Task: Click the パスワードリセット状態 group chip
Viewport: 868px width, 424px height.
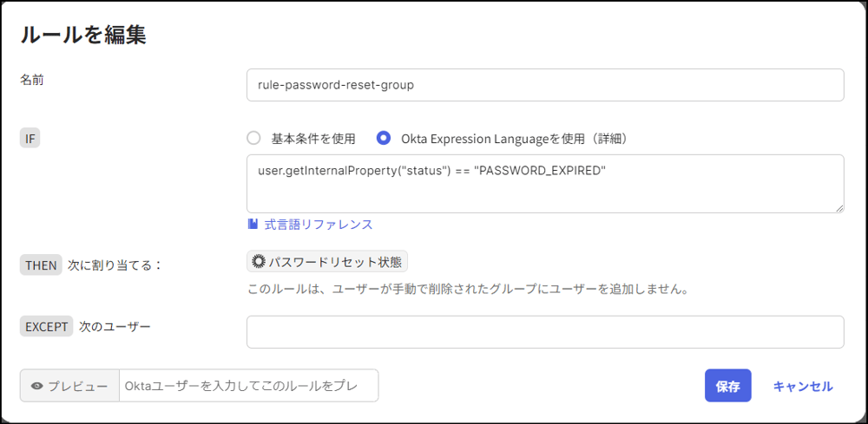Action: pyautogui.click(x=327, y=261)
